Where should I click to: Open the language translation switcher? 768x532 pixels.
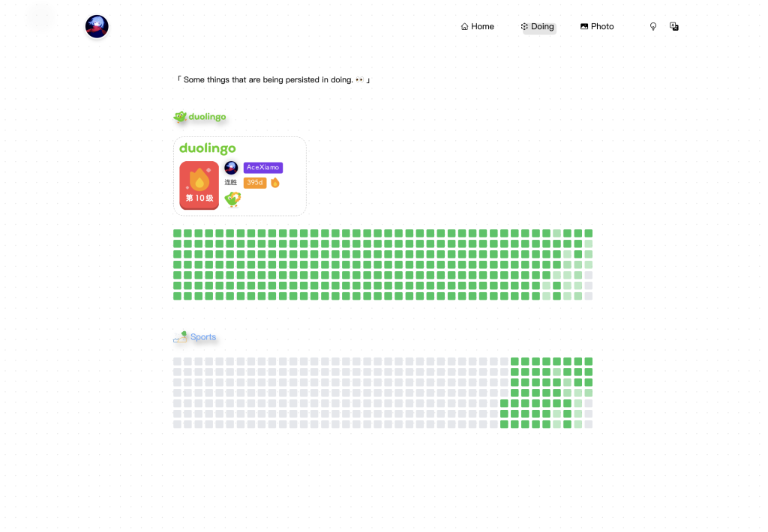point(673,27)
